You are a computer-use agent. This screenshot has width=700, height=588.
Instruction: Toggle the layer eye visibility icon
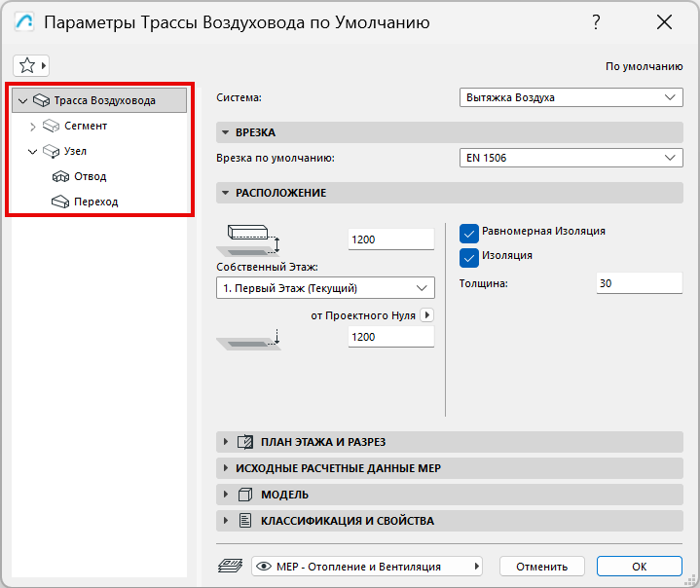264,567
